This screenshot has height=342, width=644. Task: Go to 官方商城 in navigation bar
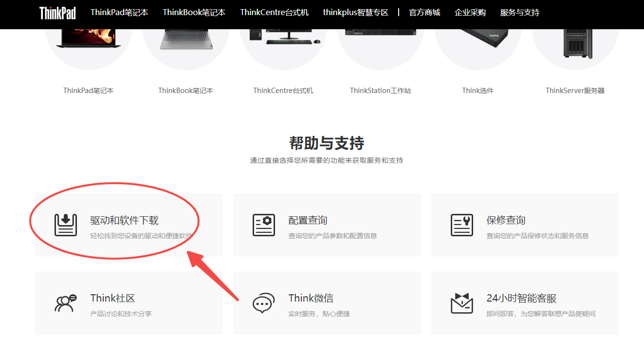[x=424, y=13]
